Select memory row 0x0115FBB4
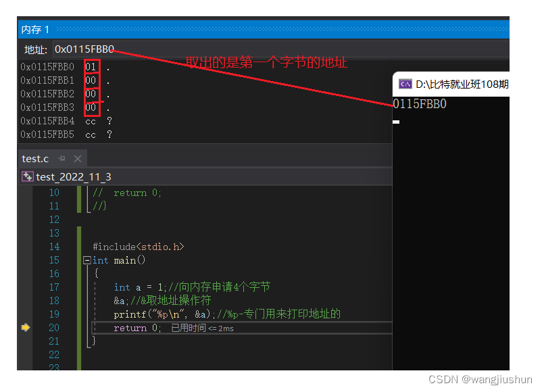 pyautogui.click(x=66, y=121)
